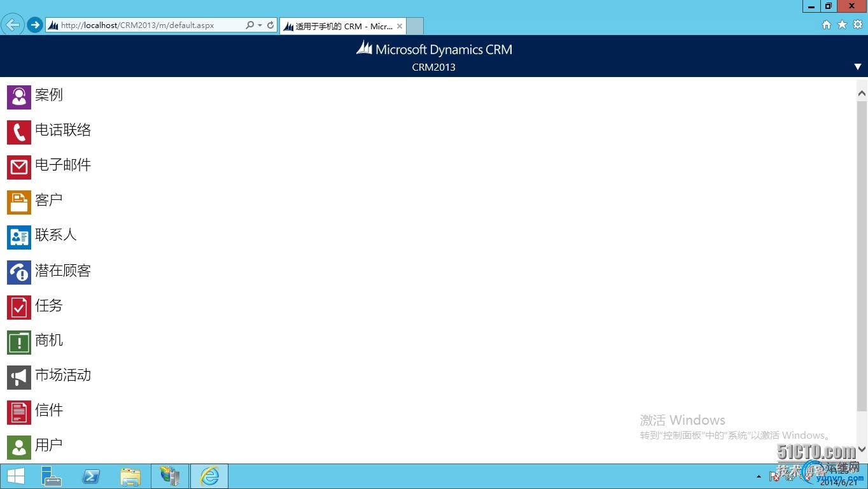Click the page scrollbar down arrow
This screenshot has height=489, width=868.
coord(862,449)
